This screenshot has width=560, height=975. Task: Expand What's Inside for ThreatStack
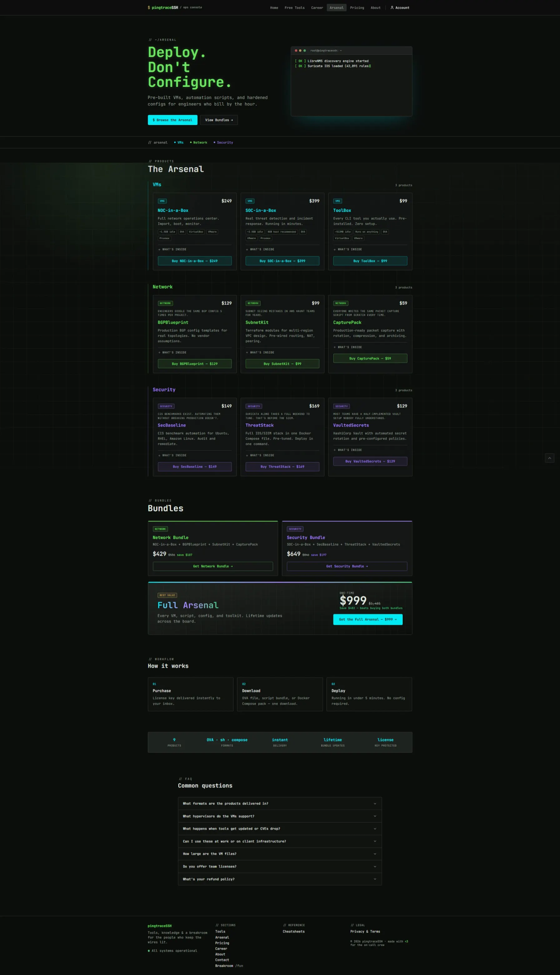(282, 455)
